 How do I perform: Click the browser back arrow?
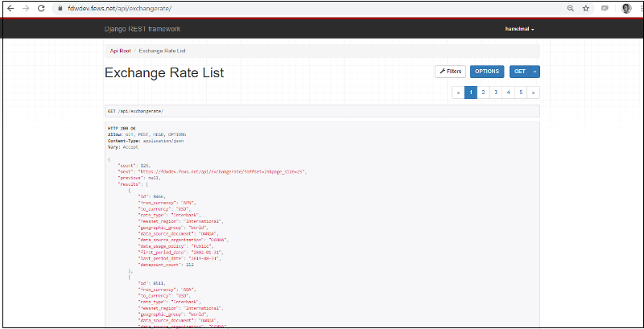10,7
